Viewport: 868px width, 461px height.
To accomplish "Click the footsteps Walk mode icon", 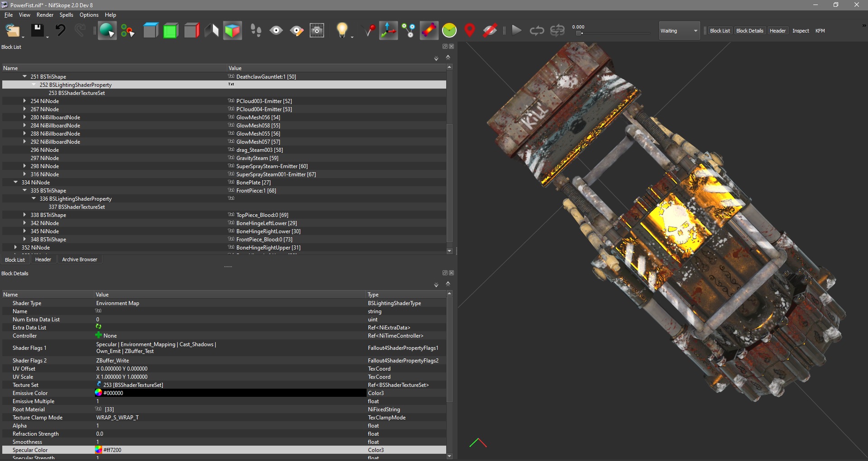I will tap(256, 31).
